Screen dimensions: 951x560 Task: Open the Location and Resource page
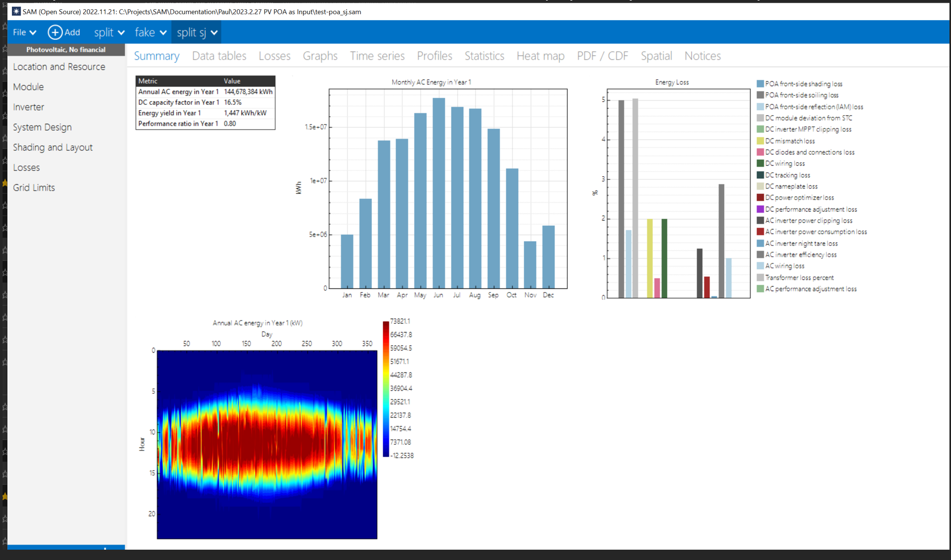click(x=58, y=67)
